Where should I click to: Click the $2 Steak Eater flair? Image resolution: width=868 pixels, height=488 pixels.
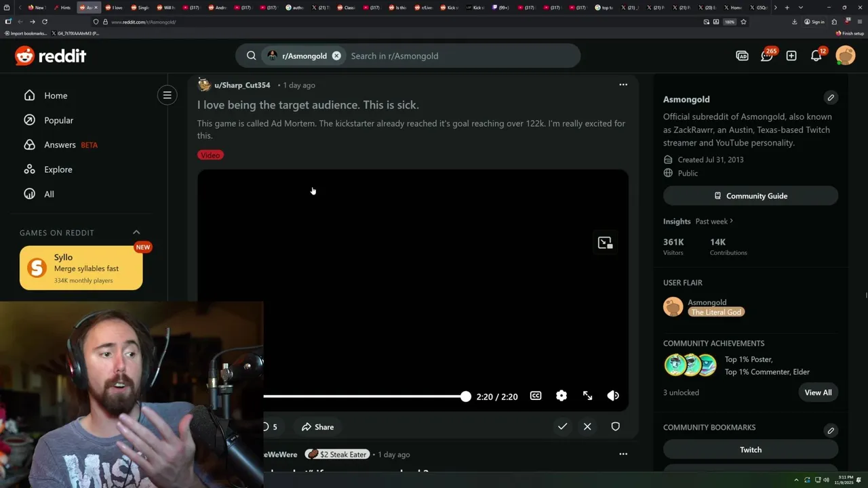(x=337, y=455)
